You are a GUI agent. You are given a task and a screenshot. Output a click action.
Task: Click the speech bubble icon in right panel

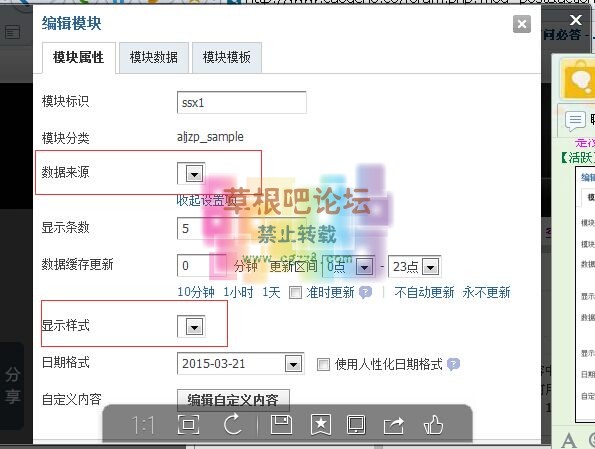click(575, 121)
